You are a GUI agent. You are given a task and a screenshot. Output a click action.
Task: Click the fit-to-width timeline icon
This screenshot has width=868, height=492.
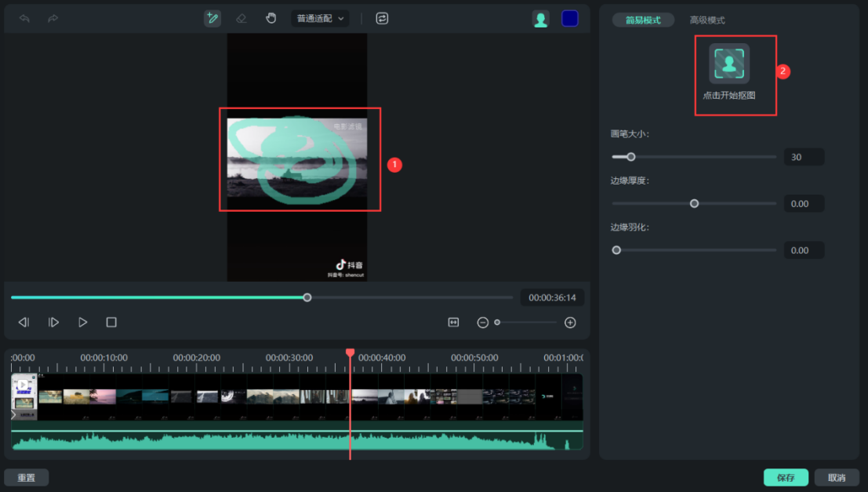coord(453,323)
